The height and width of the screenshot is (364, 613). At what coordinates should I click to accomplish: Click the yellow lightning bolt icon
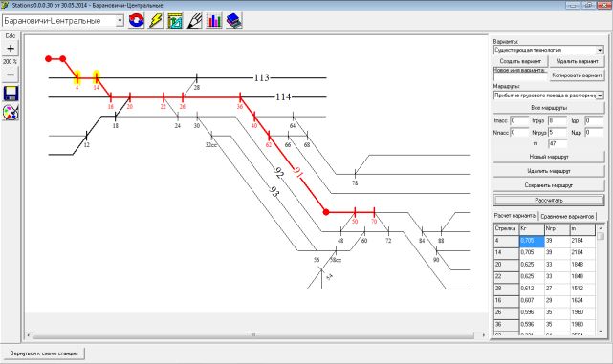pyautogui.click(x=156, y=21)
